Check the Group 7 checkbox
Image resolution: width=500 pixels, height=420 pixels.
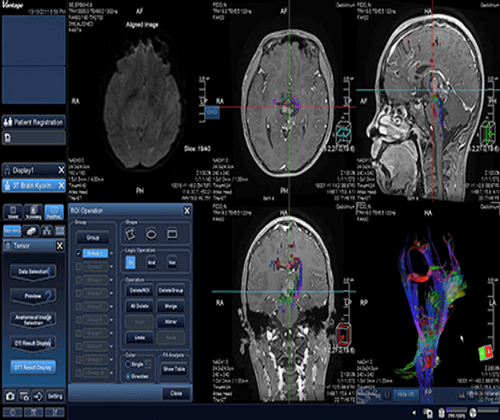(x=78, y=333)
